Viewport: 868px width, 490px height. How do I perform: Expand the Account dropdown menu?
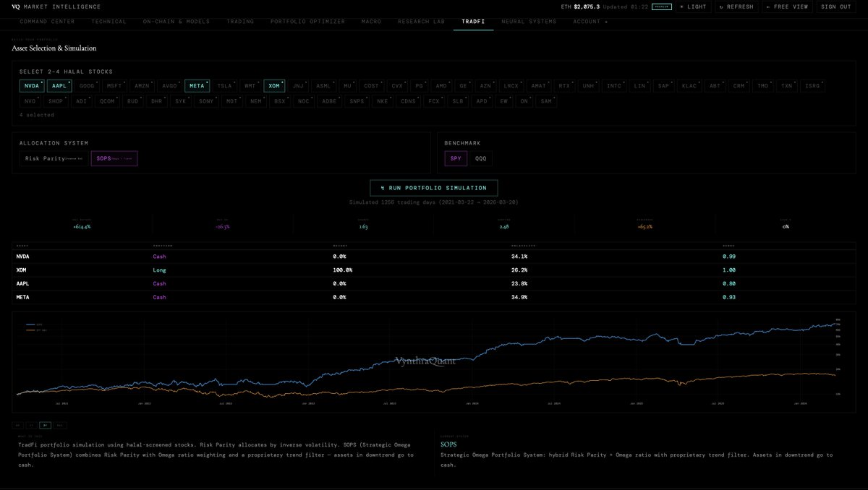(590, 22)
